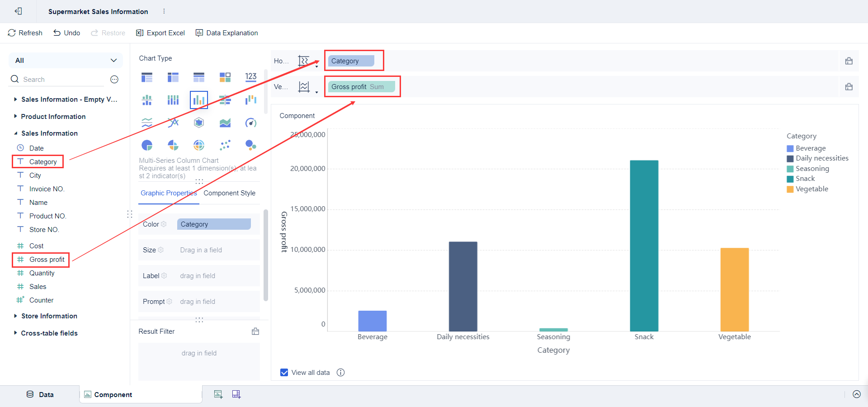Switch to the Component Style tab
Screen dimensions: 868x407
(x=229, y=193)
